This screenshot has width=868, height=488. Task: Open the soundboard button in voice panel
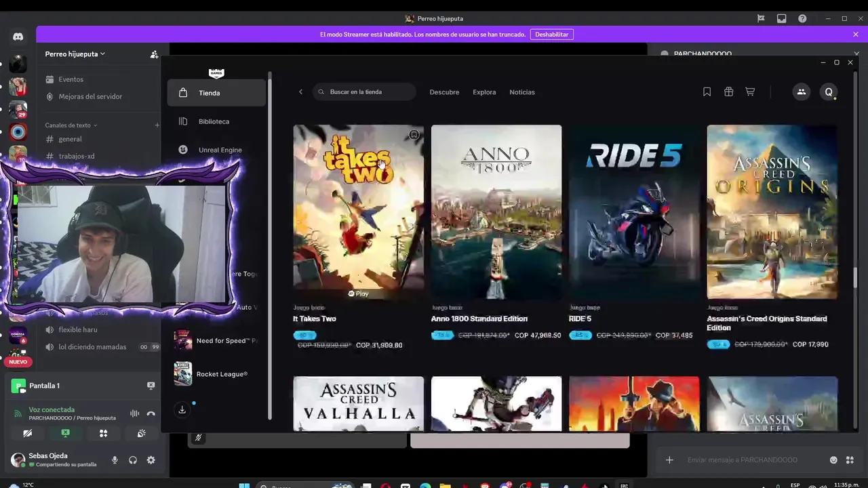point(141,433)
